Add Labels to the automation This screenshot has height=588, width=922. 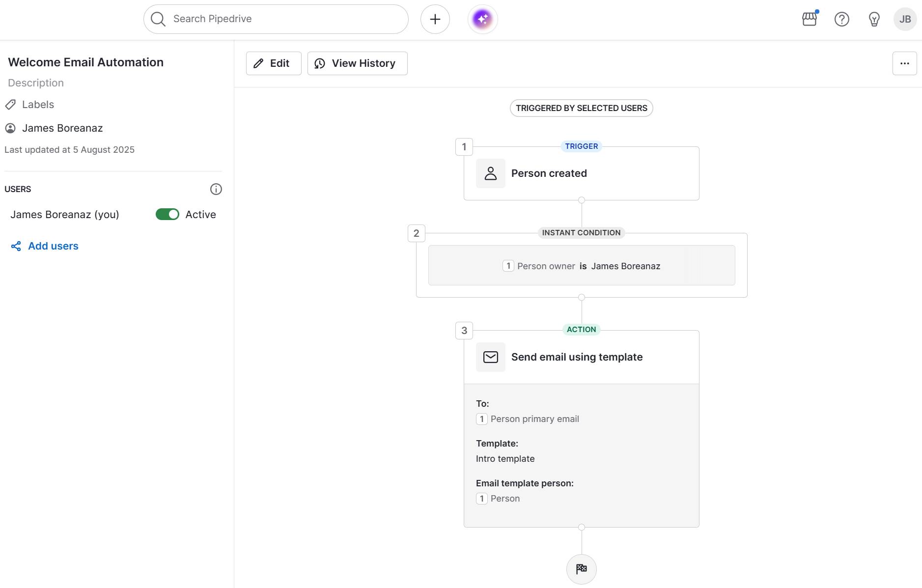point(38,105)
